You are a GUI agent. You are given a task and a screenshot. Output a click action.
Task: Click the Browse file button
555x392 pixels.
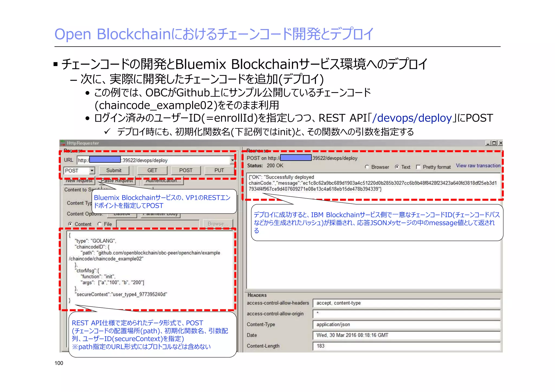coord(218,224)
